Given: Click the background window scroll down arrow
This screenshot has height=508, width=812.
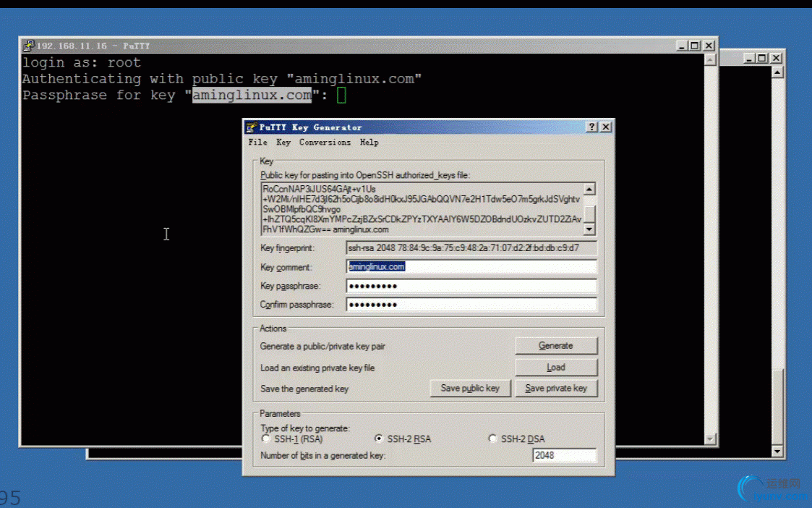Looking at the screenshot, I should [777, 452].
